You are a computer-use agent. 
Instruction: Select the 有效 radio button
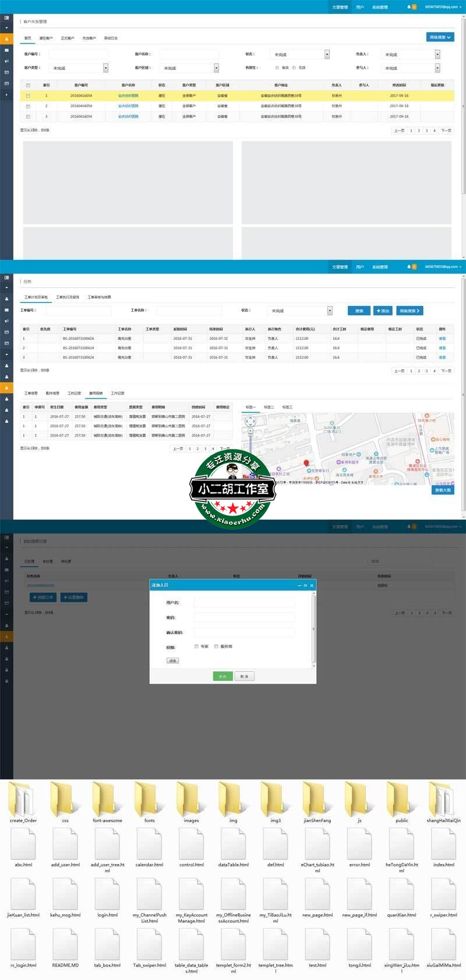coord(277,68)
